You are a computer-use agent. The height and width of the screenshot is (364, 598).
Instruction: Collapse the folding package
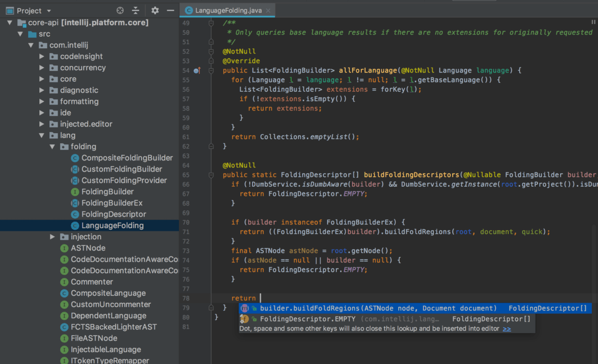pos(52,147)
